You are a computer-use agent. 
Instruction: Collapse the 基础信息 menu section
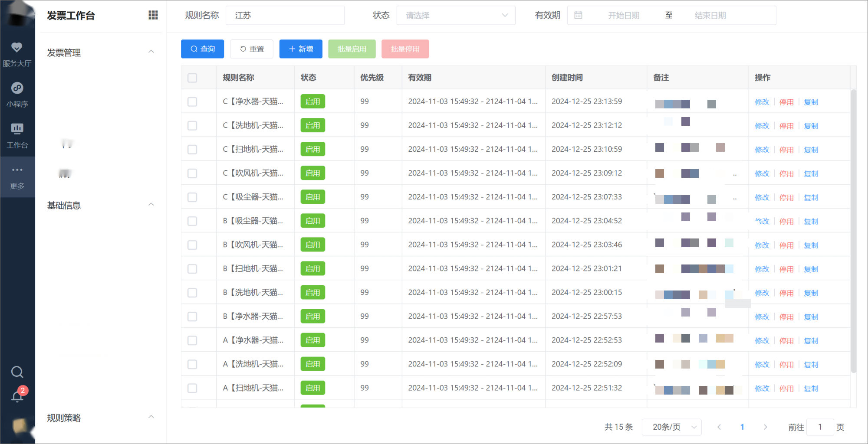(x=151, y=204)
